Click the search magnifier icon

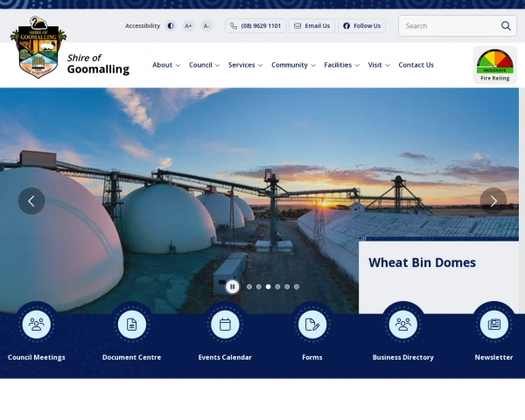pyautogui.click(x=506, y=25)
